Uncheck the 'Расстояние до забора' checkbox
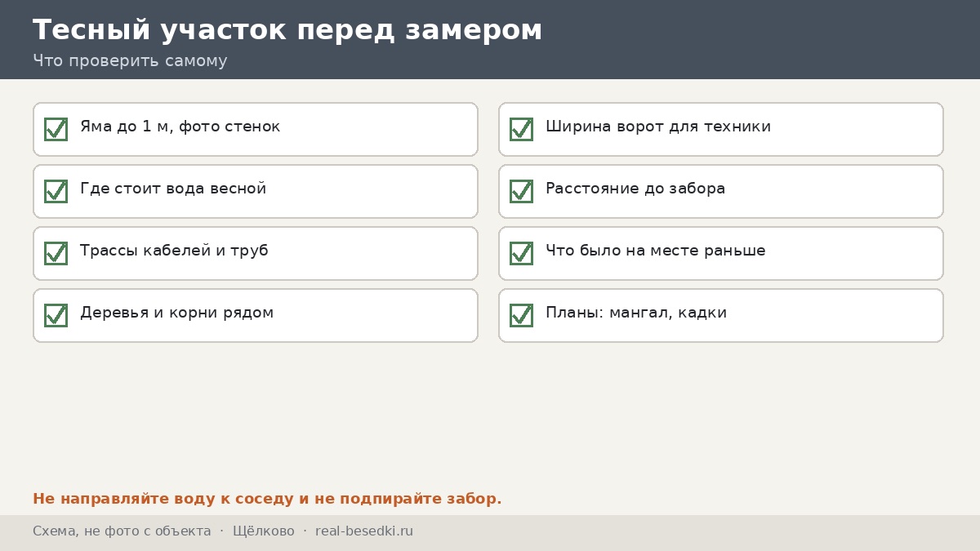The width and height of the screenshot is (980, 551). pos(521,191)
